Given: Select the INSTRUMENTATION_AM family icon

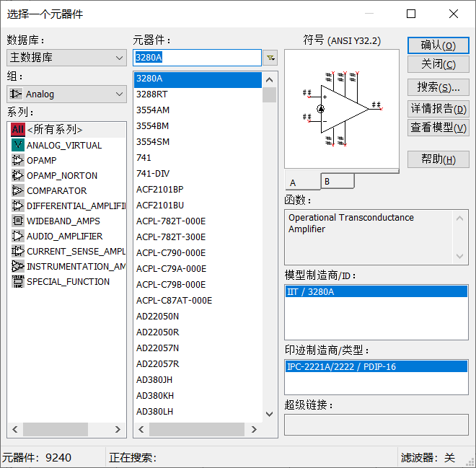Looking at the screenshot, I should click(x=18, y=266).
